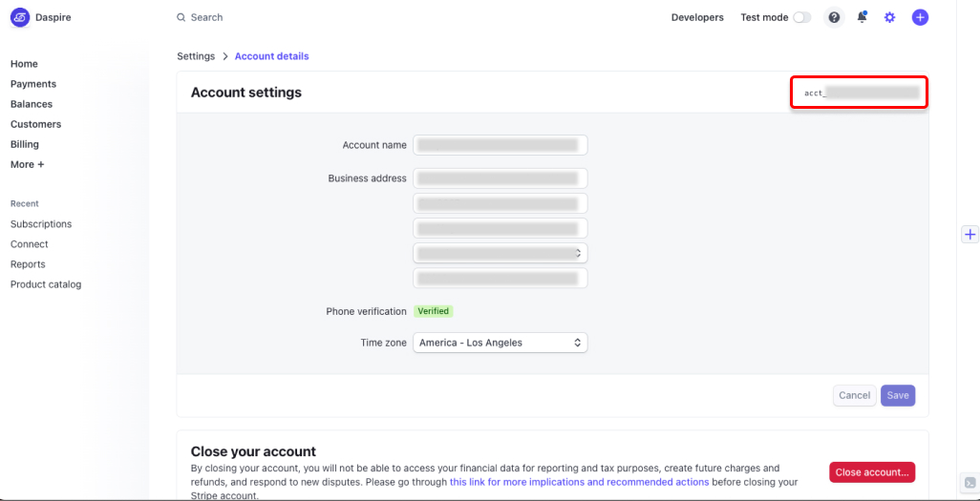Open recent Reports page
The image size is (980, 501).
coord(28,264)
